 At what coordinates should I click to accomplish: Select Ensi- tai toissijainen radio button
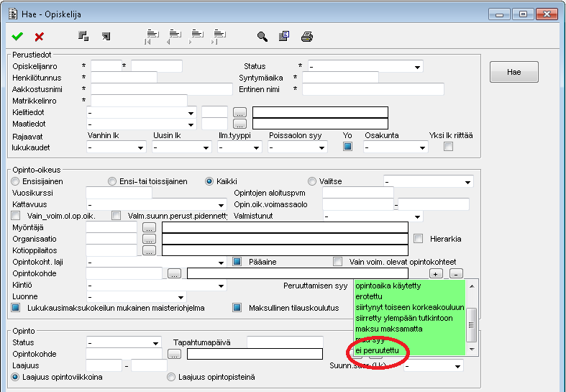[x=112, y=181]
